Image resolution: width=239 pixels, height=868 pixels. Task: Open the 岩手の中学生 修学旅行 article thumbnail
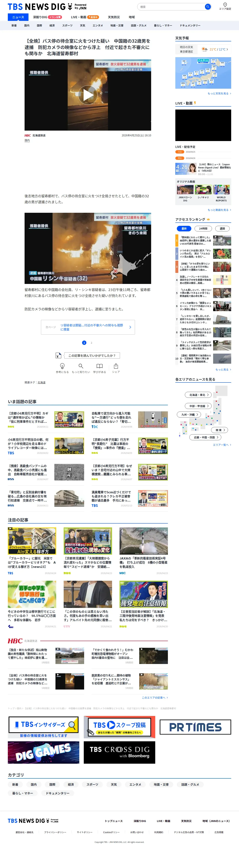pos(32,594)
